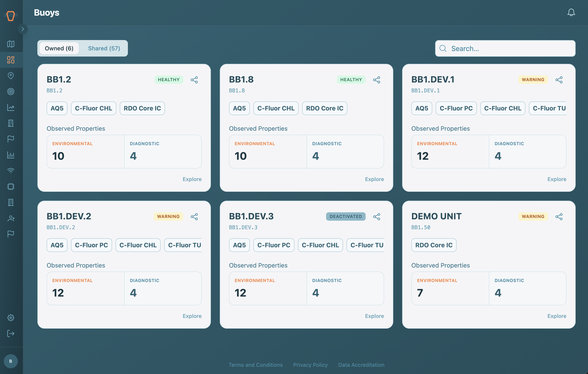Explore the BB1.DEV.3 buoy
Viewport: 588px width, 374px height.
[x=374, y=316]
